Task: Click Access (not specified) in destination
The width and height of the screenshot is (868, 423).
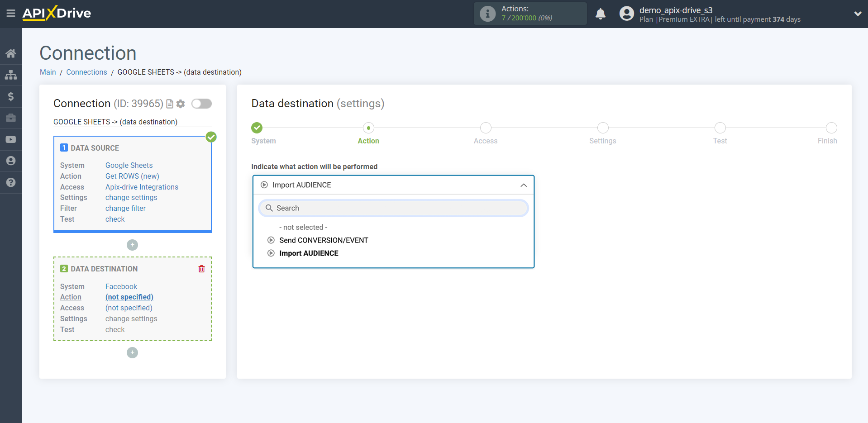Action: coord(129,308)
